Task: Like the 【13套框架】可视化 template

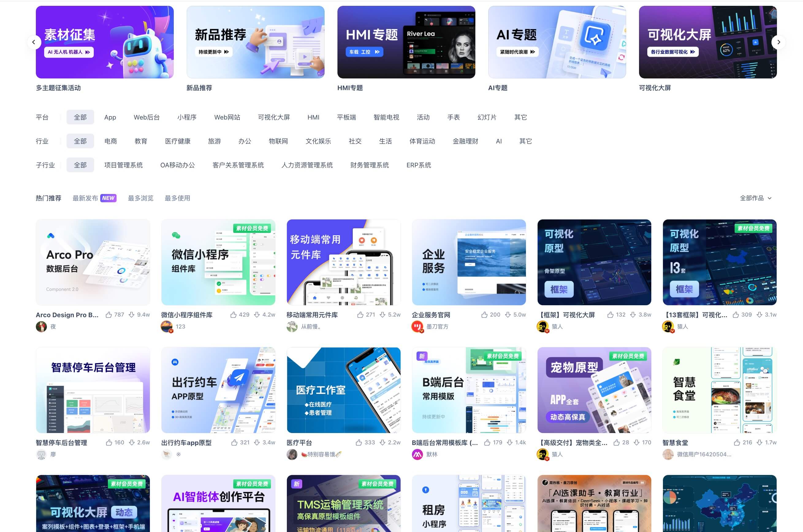Action: pyautogui.click(x=736, y=315)
